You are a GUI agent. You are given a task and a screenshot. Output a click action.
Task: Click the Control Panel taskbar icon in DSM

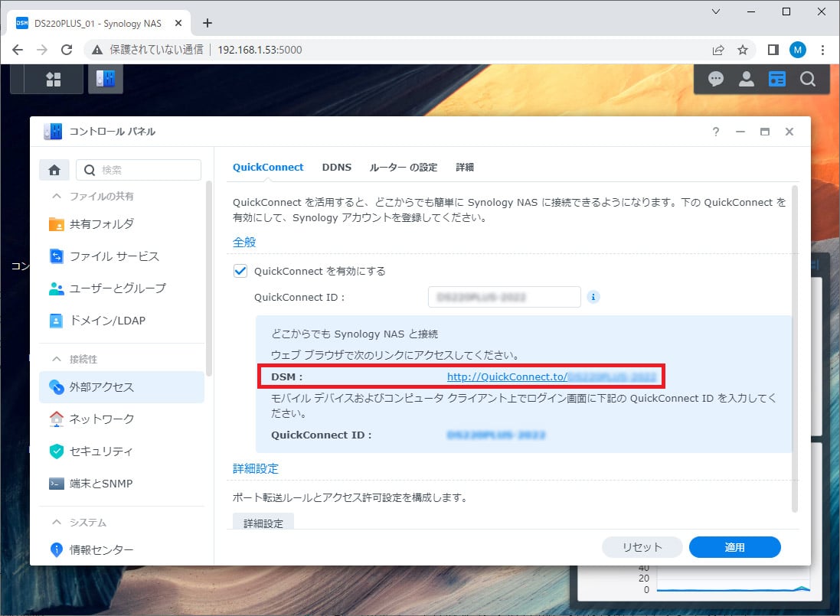(106, 80)
